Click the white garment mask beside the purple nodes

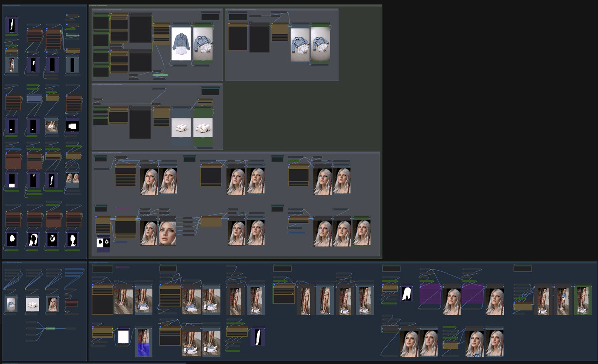407,294
